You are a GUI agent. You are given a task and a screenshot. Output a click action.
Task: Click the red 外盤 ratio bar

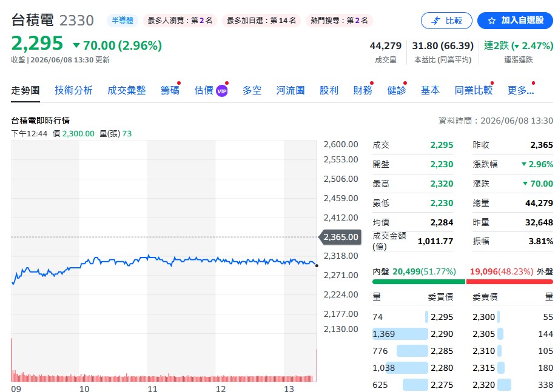coord(509,282)
